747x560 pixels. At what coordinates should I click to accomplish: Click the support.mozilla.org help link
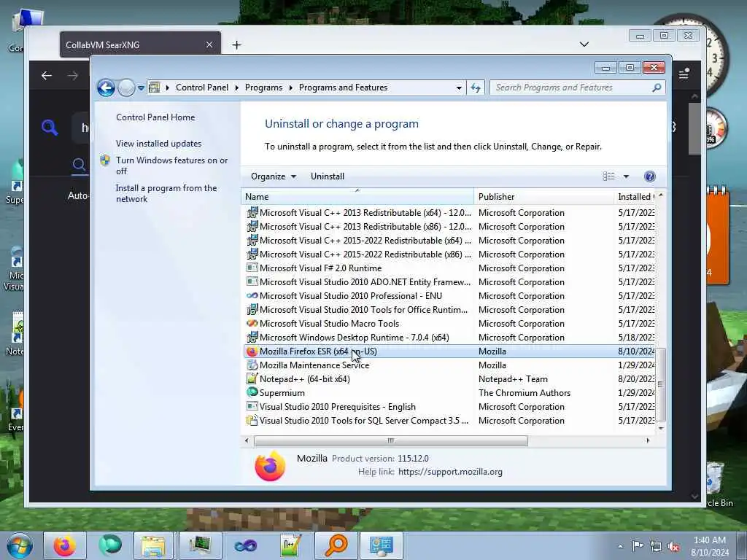point(450,472)
